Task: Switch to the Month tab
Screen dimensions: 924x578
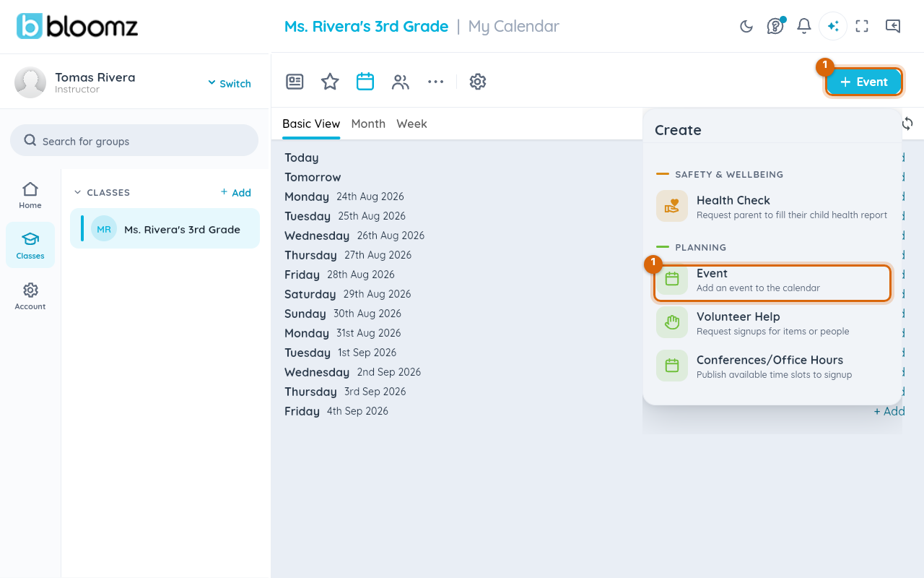Action: point(368,124)
